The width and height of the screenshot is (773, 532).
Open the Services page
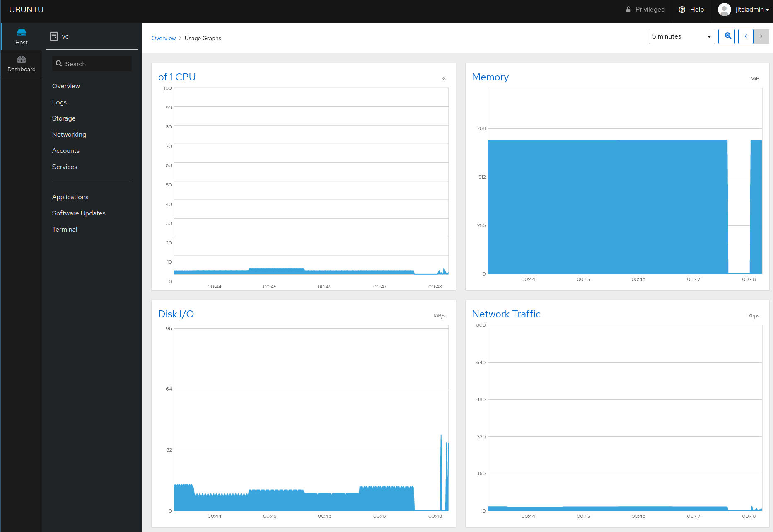pos(65,167)
